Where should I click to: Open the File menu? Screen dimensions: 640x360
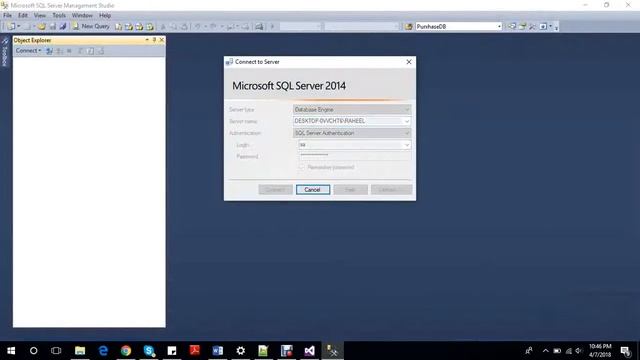(x=7, y=15)
